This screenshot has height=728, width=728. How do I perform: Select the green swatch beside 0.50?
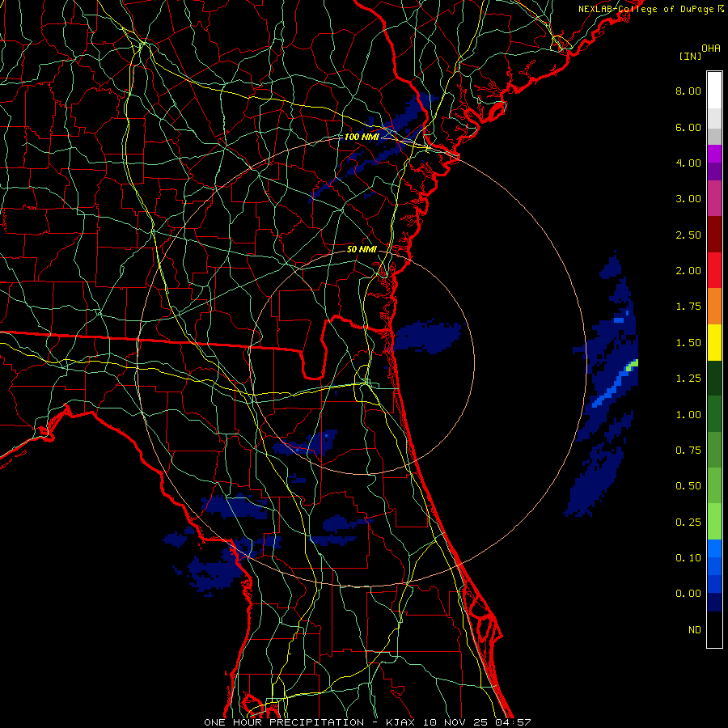click(x=714, y=485)
